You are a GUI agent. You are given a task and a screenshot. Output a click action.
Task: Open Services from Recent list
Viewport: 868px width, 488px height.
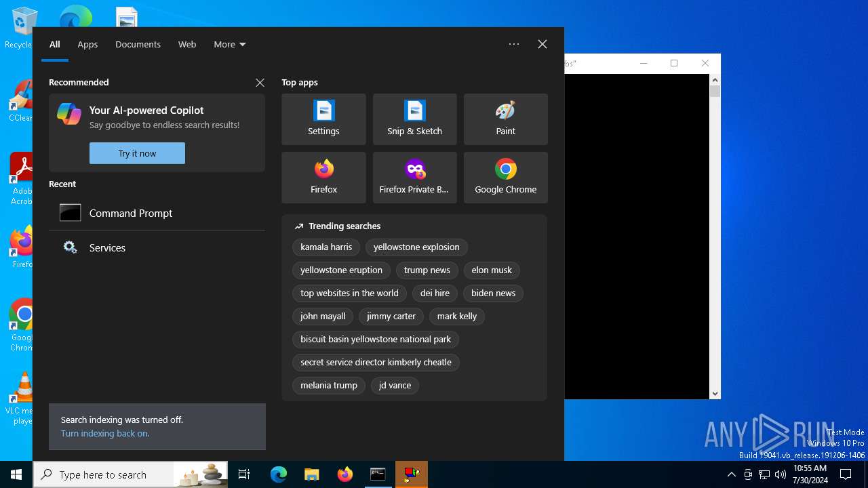click(157, 247)
